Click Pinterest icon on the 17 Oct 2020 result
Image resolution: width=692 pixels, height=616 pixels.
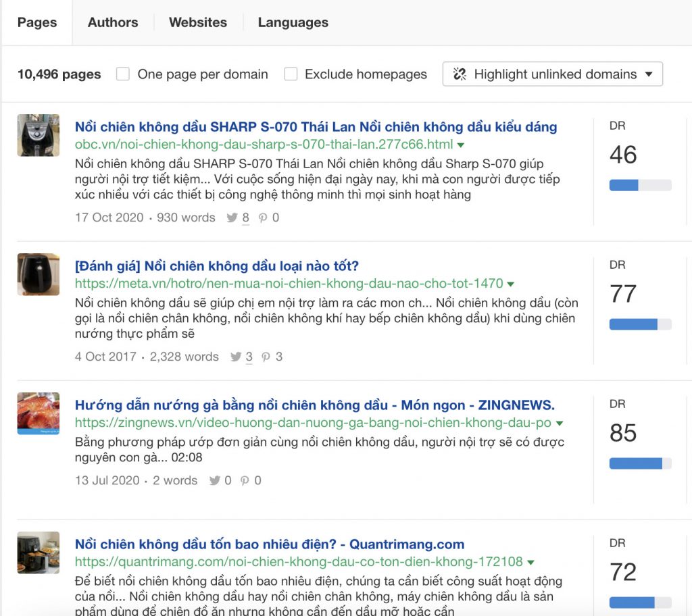coord(263,218)
